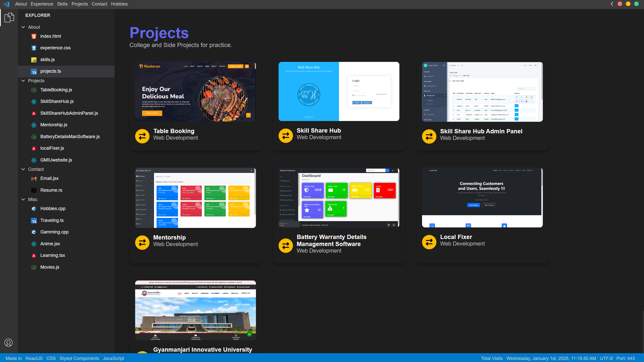The width and height of the screenshot is (644, 362).
Task: Open the About menu item
Action: click(x=21, y=4)
